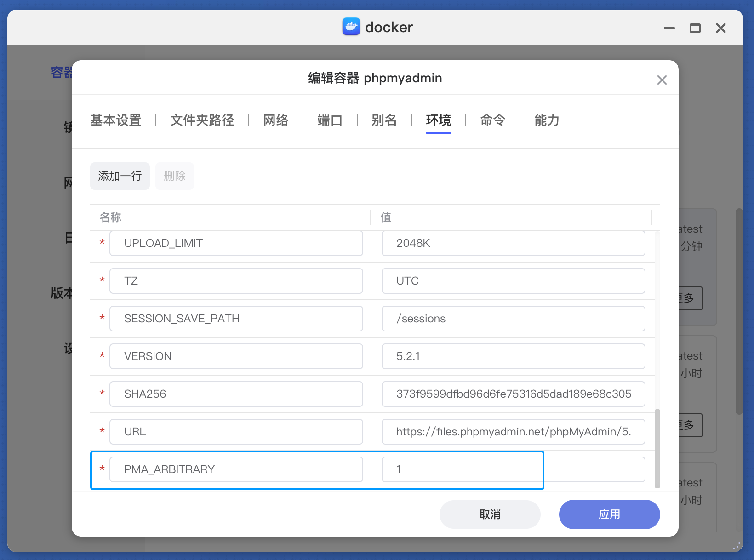
Task: Close the edit container dialog
Action: tap(662, 80)
